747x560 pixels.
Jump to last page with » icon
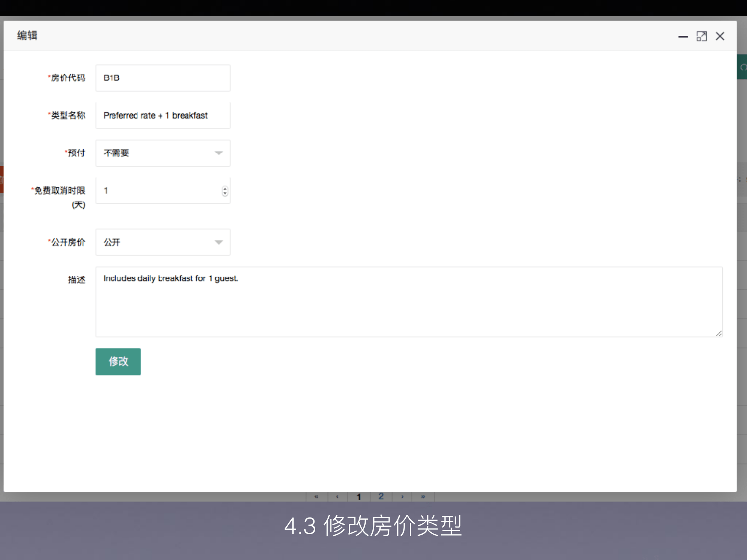[423, 497]
